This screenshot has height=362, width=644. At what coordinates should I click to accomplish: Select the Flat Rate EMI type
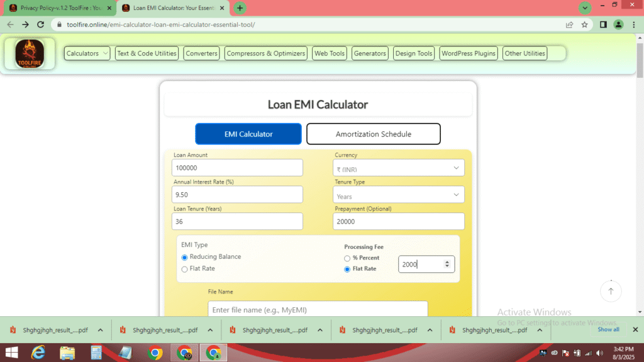coord(184,269)
